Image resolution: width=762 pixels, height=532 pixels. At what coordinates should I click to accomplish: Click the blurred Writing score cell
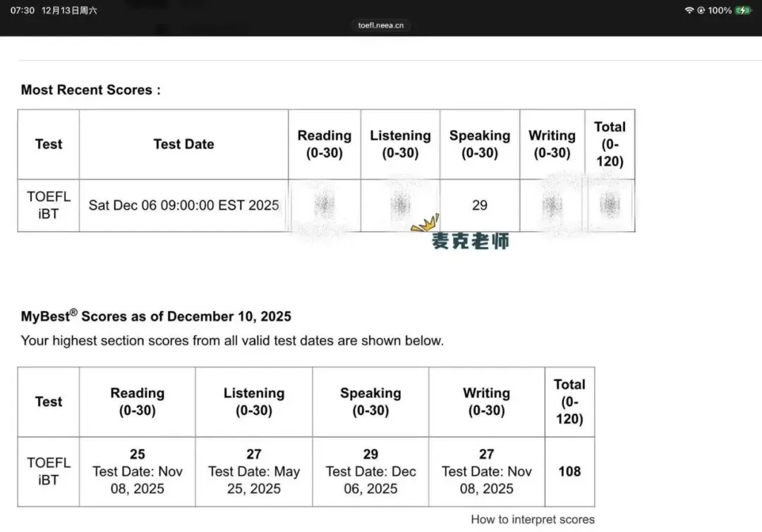552,205
